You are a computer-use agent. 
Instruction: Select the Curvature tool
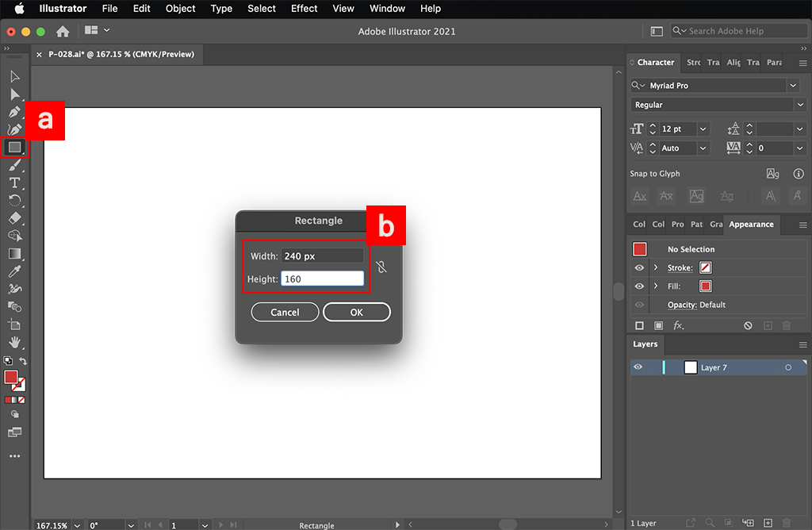click(14, 129)
